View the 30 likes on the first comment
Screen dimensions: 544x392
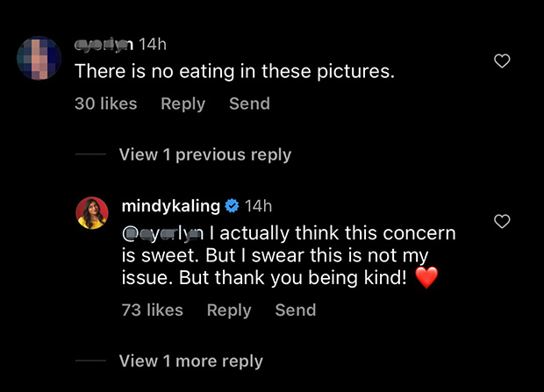(105, 103)
